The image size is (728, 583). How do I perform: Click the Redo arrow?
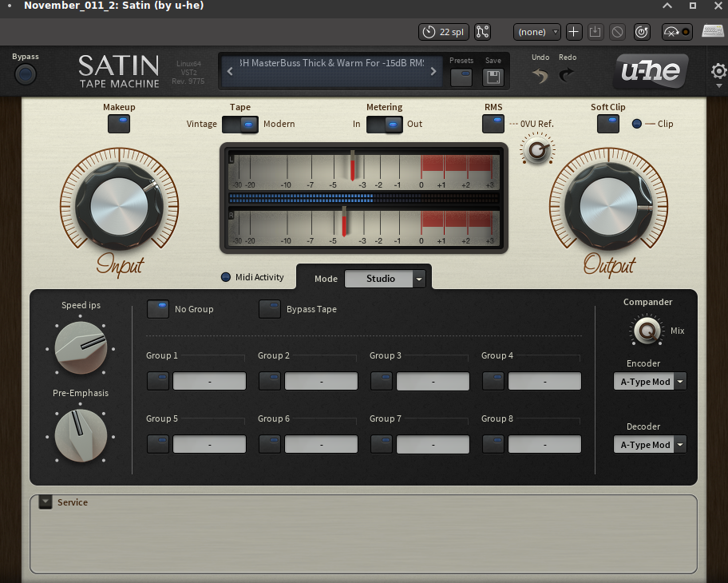(567, 74)
